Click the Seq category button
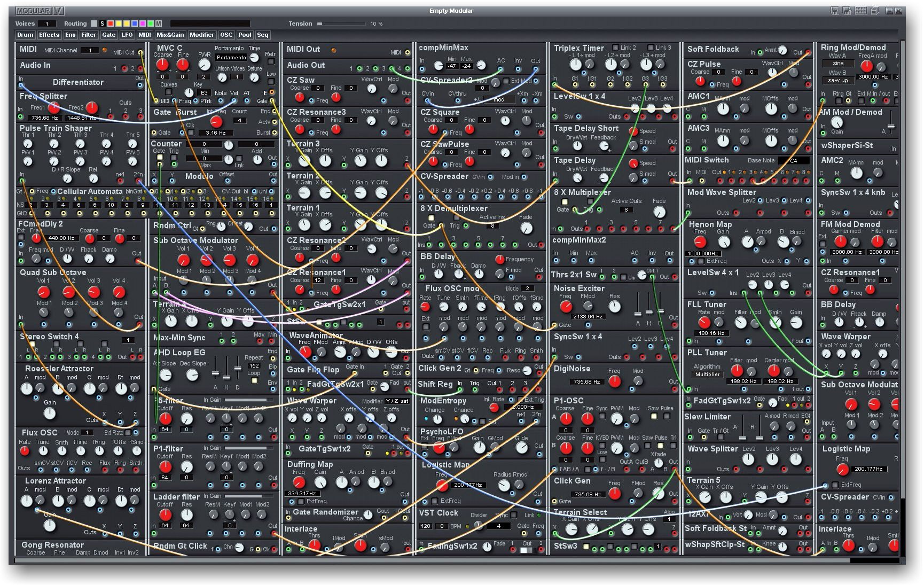The image size is (924, 585). tap(262, 35)
